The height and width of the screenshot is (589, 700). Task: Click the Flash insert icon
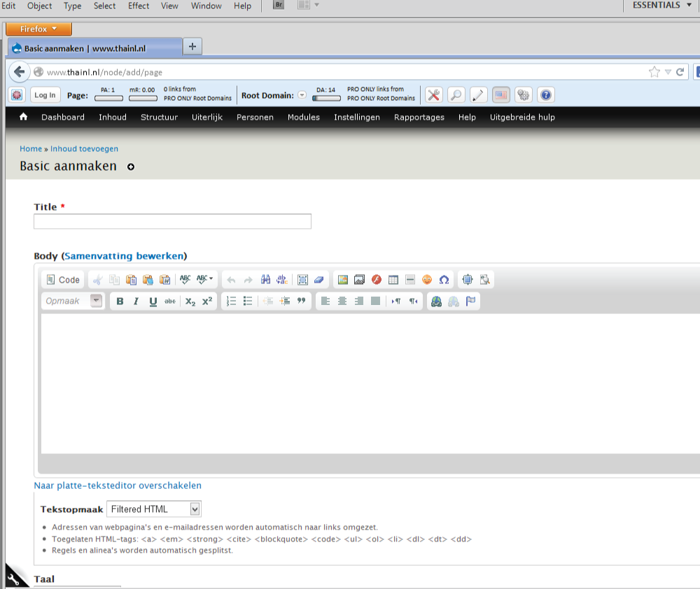click(377, 280)
